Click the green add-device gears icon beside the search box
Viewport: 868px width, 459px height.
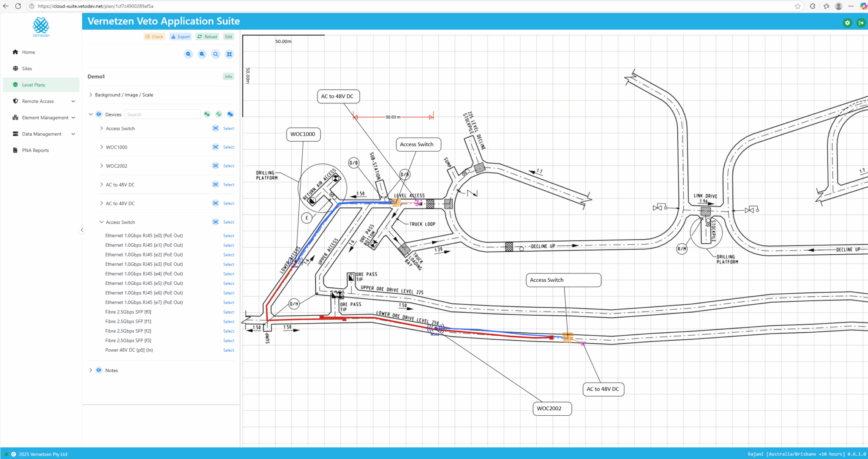pyautogui.click(x=207, y=114)
